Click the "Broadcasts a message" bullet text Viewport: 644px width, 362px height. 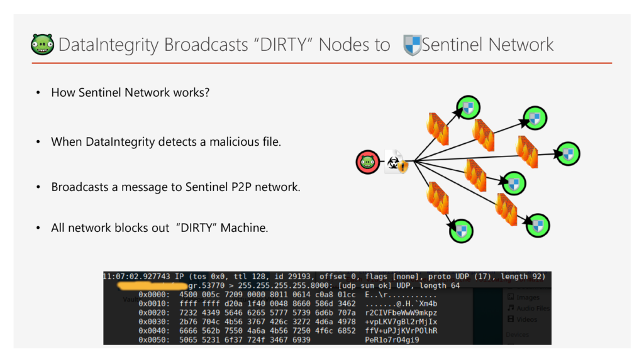click(x=175, y=187)
